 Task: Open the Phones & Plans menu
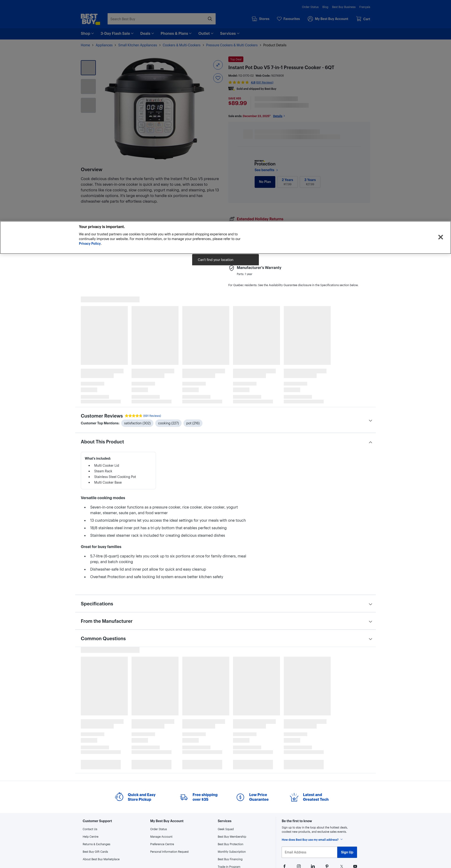pyautogui.click(x=176, y=33)
